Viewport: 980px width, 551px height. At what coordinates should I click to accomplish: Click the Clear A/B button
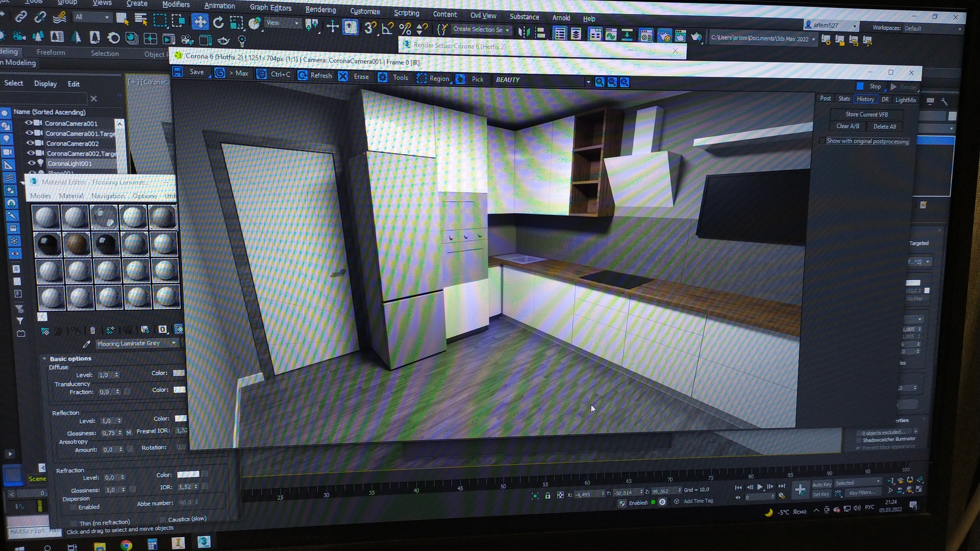pyautogui.click(x=847, y=126)
